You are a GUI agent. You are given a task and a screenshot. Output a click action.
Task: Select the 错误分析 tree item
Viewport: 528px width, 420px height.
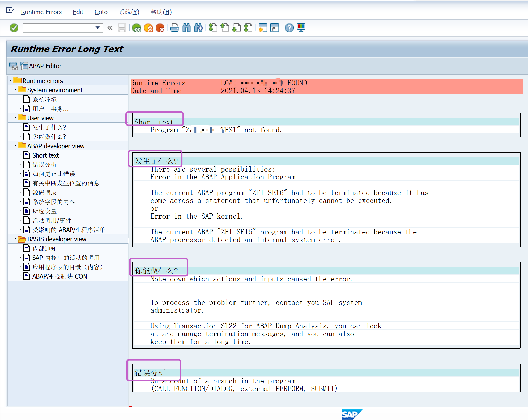(45, 165)
